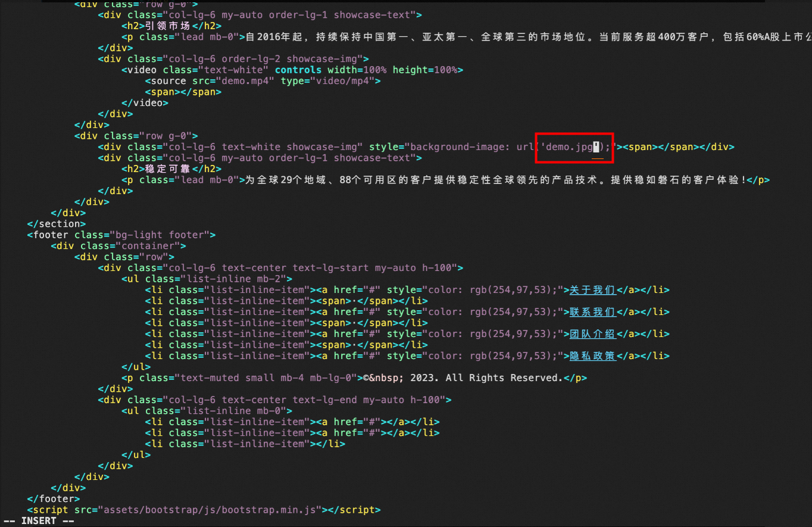Click the text-lg-end my-auto h-100 div line
This screenshot has width=812, height=527.
[x=274, y=400]
